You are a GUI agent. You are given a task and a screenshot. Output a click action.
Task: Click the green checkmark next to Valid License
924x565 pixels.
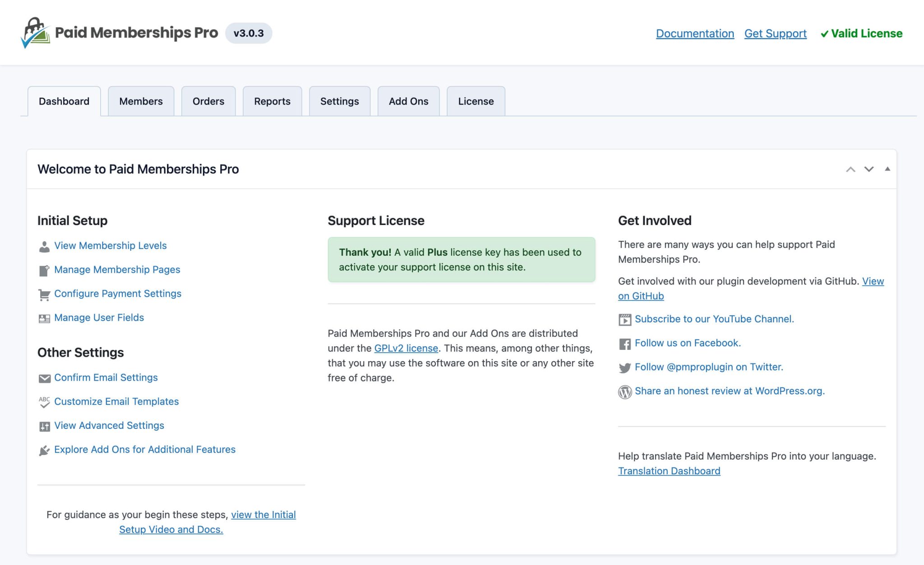coord(824,34)
